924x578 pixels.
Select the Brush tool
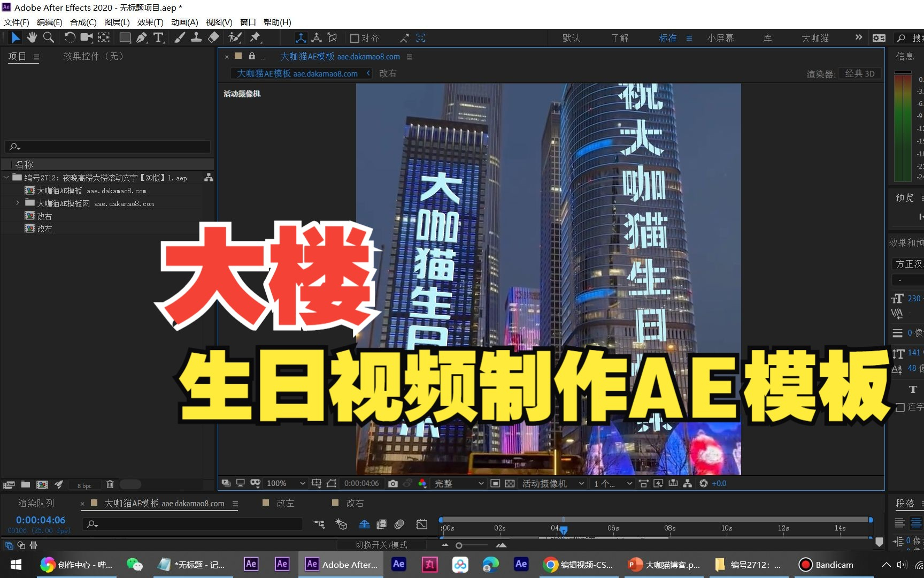179,37
